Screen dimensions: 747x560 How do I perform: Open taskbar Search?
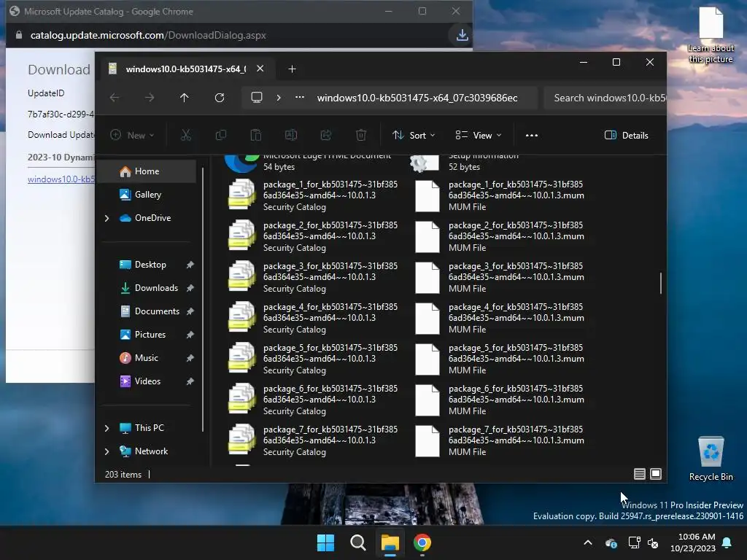pyautogui.click(x=357, y=542)
